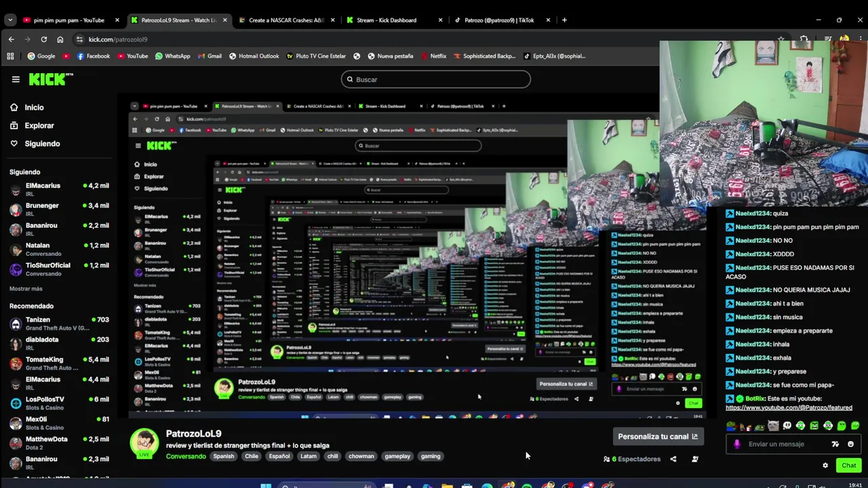Click the browser back arrow
The height and width of the screenshot is (488, 868).
coord(11,39)
